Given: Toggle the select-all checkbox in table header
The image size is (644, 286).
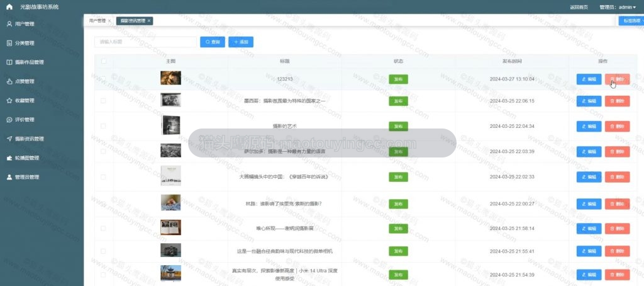Looking at the screenshot, I should 104,61.
